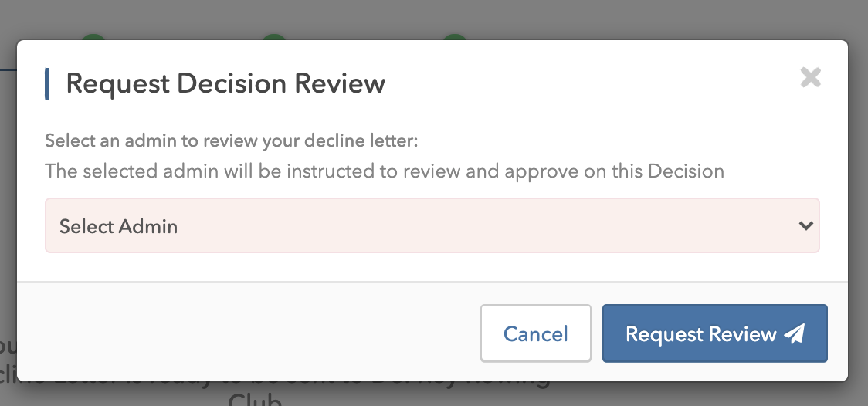Screen dimensions: 868x406
Task: Click the 'Select an admin to review' label
Action: click(x=232, y=140)
